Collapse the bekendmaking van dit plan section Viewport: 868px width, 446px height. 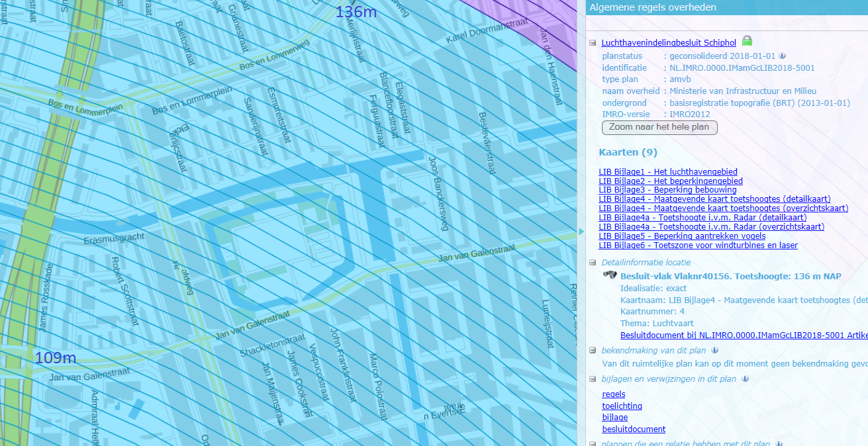pos(593,351)
